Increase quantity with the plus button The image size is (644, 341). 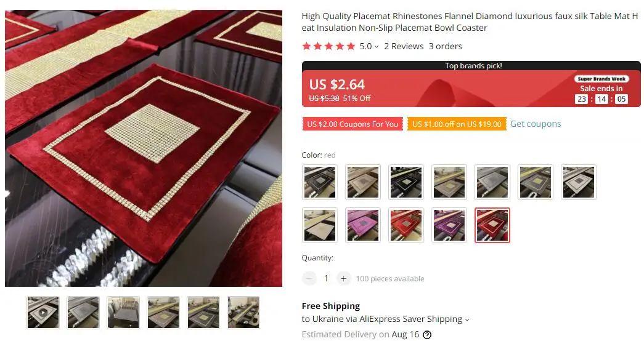pyautogui.click(x=344, y=279)
